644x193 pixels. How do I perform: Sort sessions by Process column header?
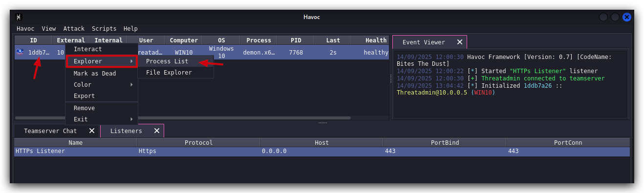coord(258,40)
